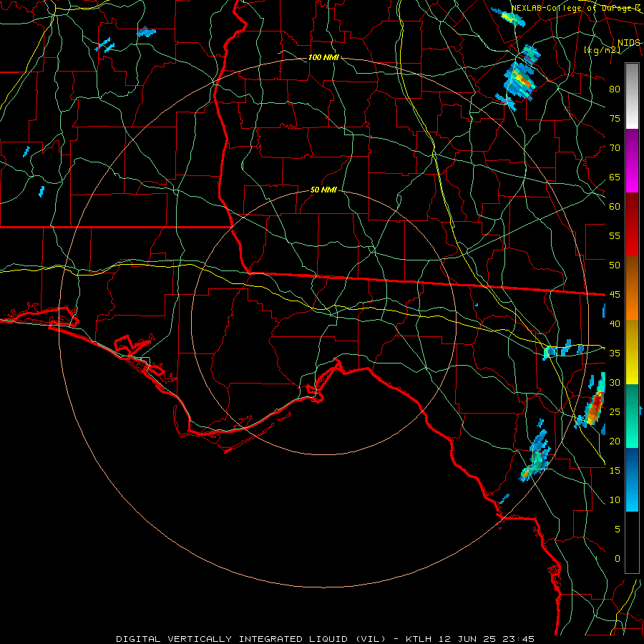The width and height of the screenshot is (644, 644).
Task: Pick the purple-magenta segment of color bar
Action: pos(632,161)
